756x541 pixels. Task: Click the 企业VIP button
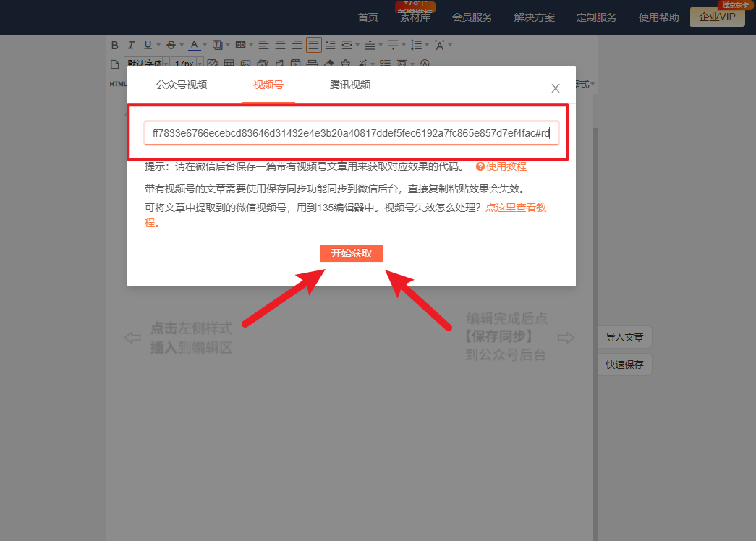pos(718,17)
